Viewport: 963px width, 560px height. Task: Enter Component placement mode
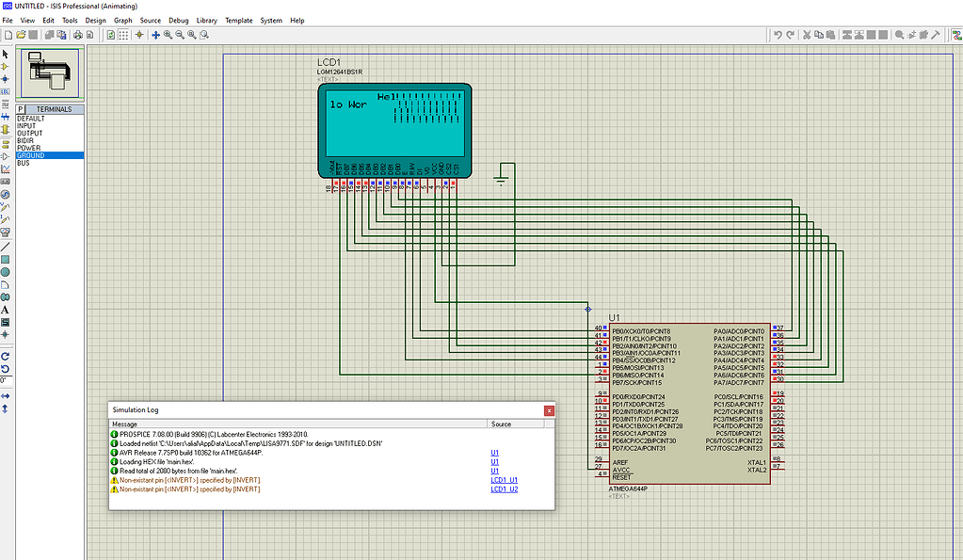point(6,66)
